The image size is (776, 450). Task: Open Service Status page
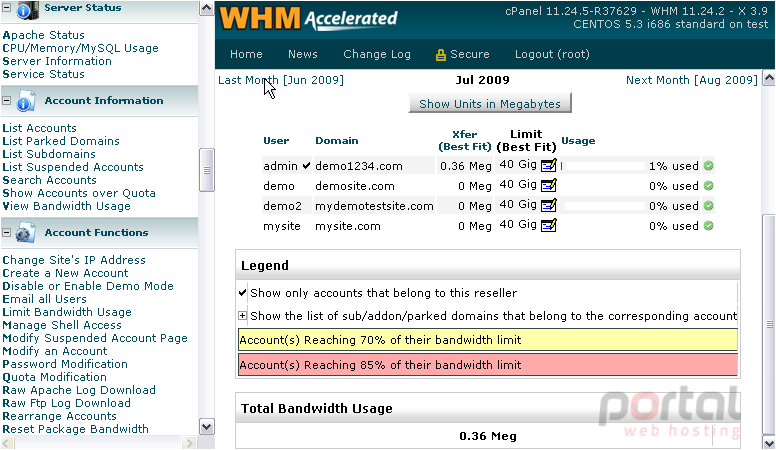tap(44, 74)
